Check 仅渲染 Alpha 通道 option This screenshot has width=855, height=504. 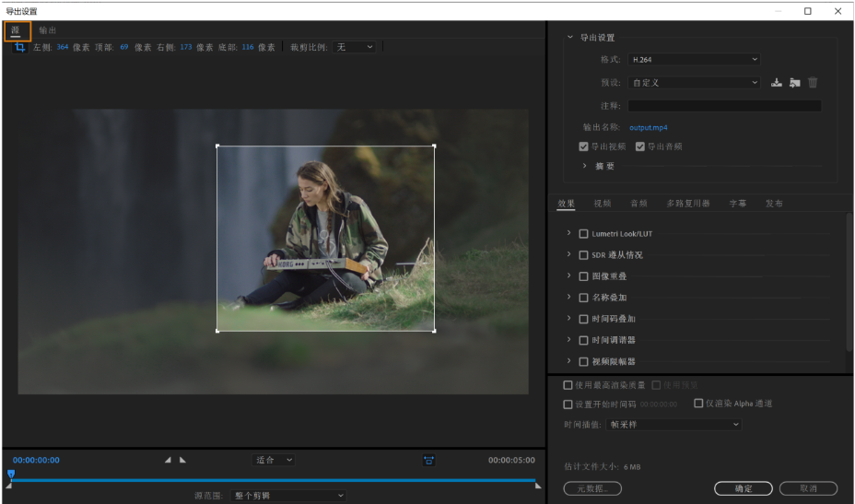coord(698,403)
